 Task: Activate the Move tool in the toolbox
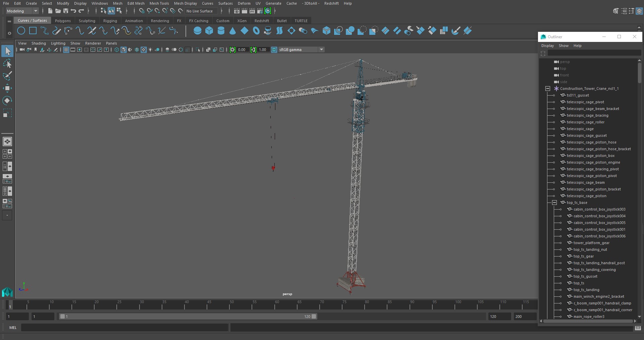pos(7,88)
